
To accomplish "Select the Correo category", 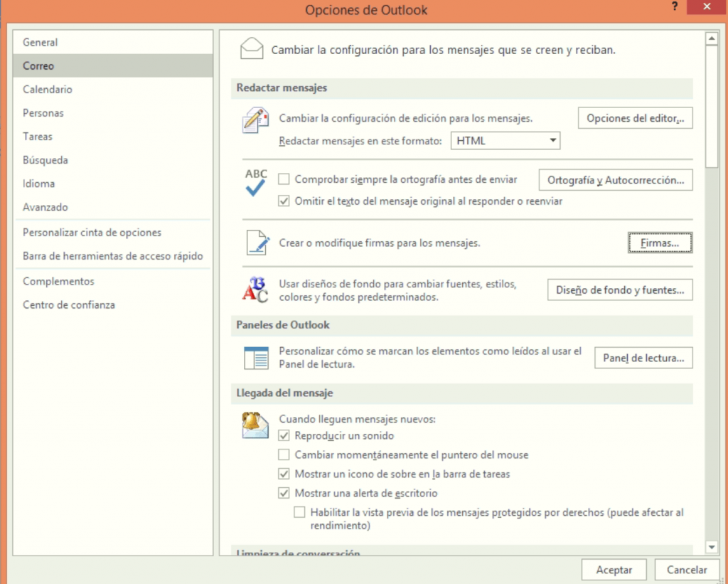I will [113, 66].
